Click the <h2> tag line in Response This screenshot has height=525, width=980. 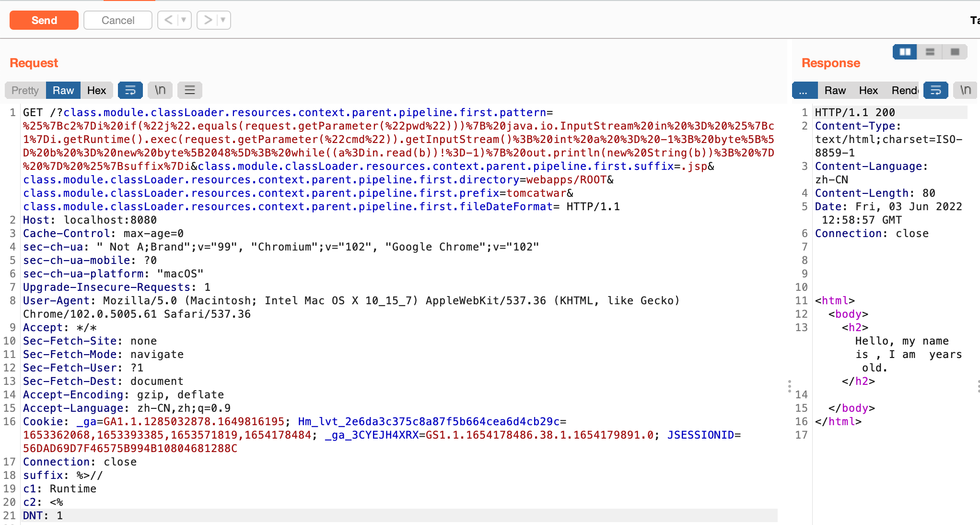[x=855, y=327]
